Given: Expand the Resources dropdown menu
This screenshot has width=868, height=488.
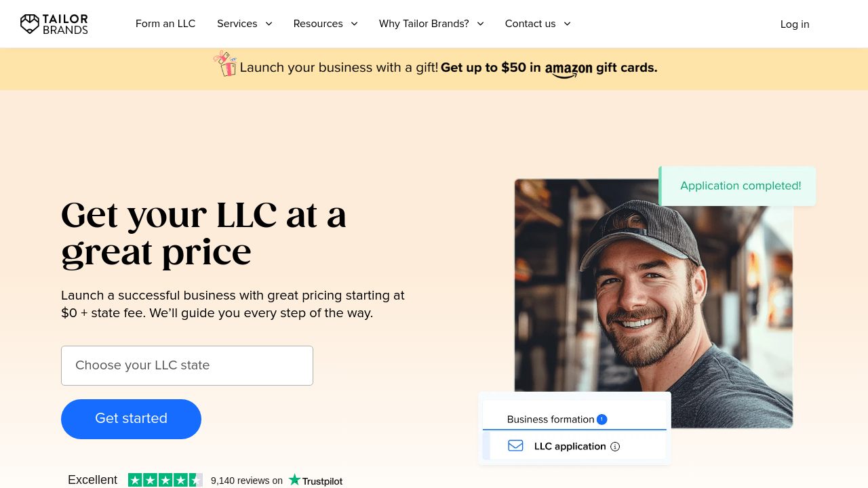Looking at the screenshot, I should (x=325, y=24).
